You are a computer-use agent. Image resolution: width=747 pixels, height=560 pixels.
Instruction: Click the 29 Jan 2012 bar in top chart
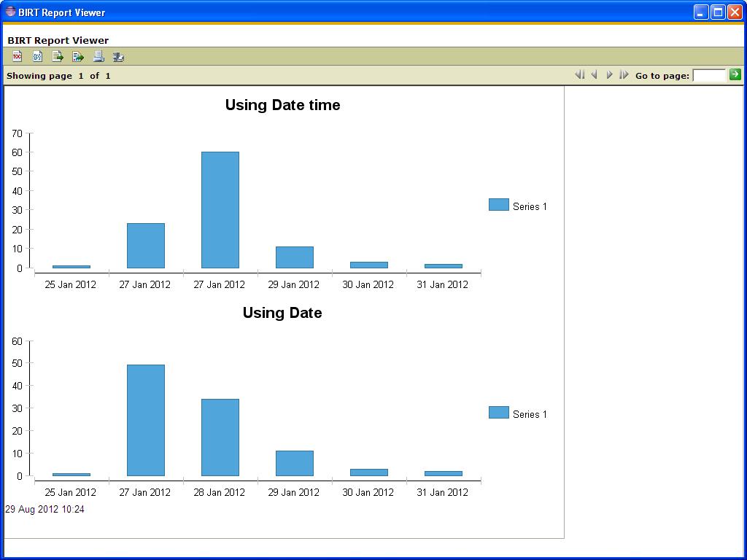pyautogui.click(x=295, y=257)
